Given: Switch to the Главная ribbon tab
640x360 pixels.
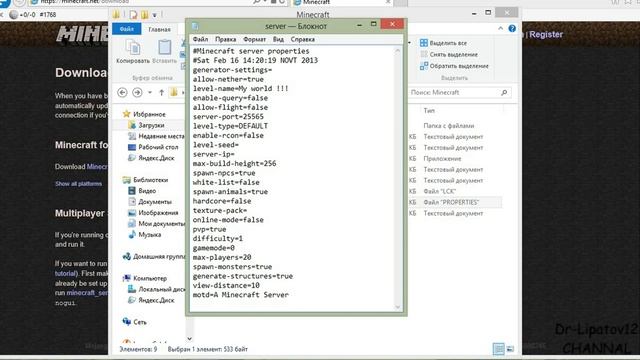Looking at the screenshot, I should point(159,29).
